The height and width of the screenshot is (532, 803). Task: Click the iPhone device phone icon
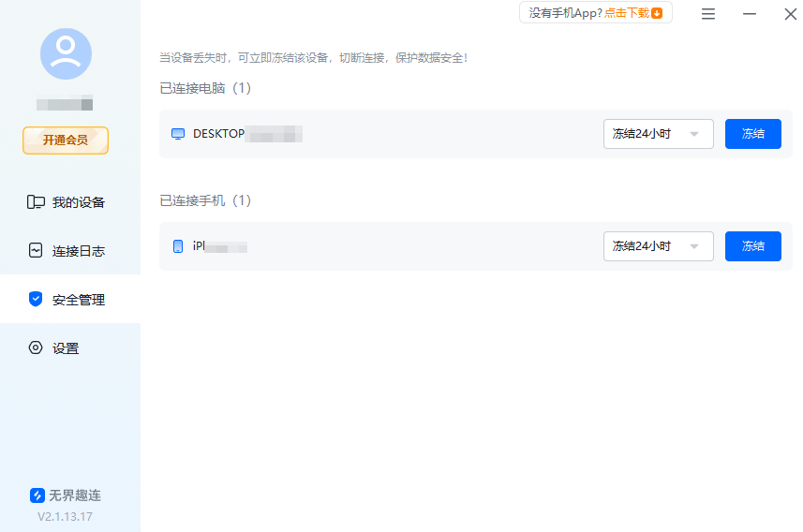pyautogui.click(x=178, y=246)
